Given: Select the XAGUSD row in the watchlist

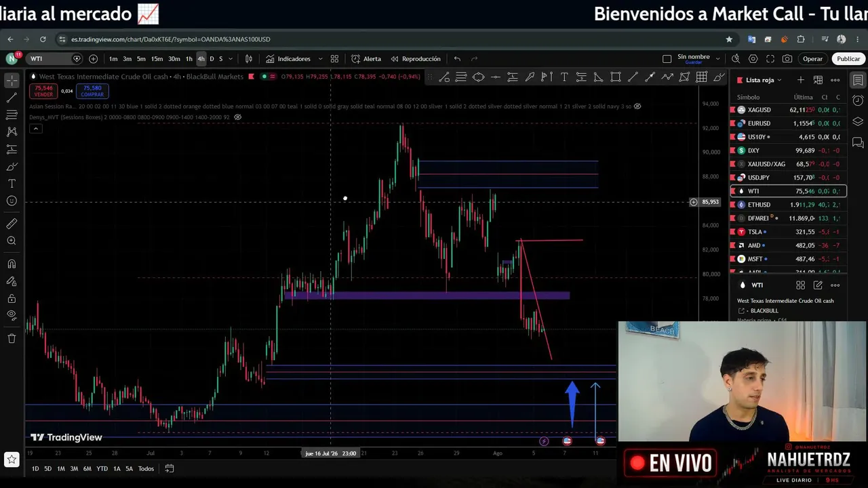Looking at the screenshot, I should coord(787,110).
